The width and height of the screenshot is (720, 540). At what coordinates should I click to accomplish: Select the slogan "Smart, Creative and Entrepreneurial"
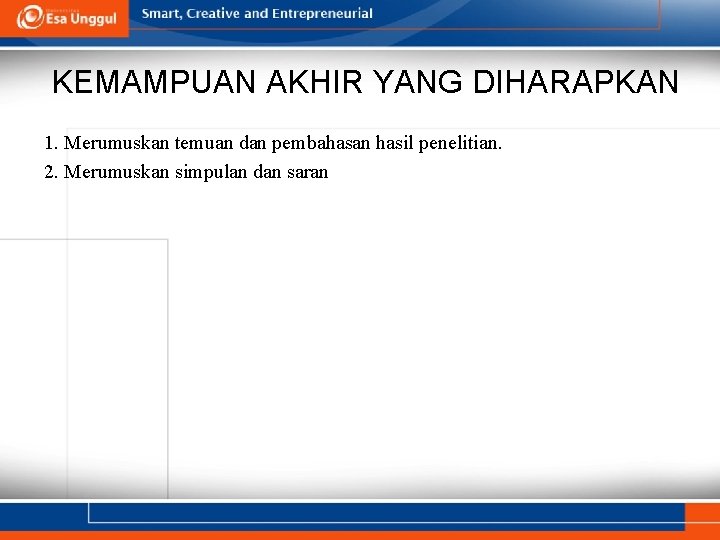[x=257, y=14]
